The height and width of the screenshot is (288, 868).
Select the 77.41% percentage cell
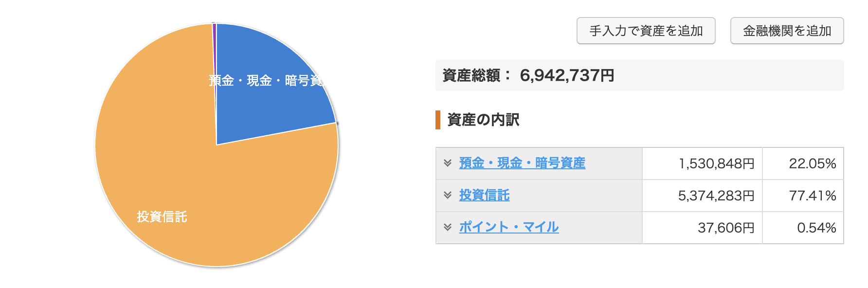point(812,196)
